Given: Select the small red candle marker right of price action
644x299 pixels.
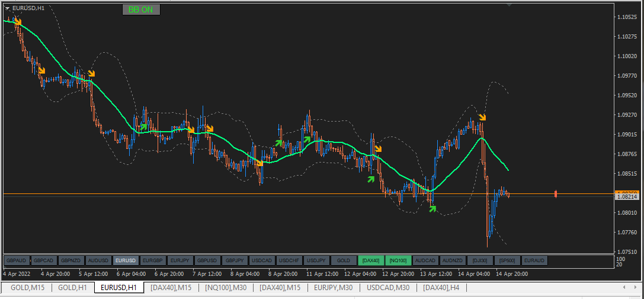Looking at the screenshot, I should [556, 194].
